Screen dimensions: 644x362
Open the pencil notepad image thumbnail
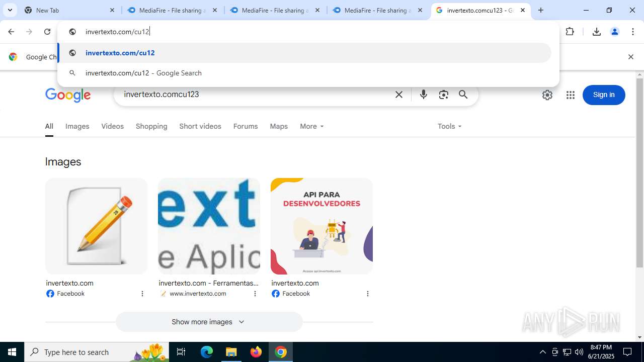[x=96, y=226]
